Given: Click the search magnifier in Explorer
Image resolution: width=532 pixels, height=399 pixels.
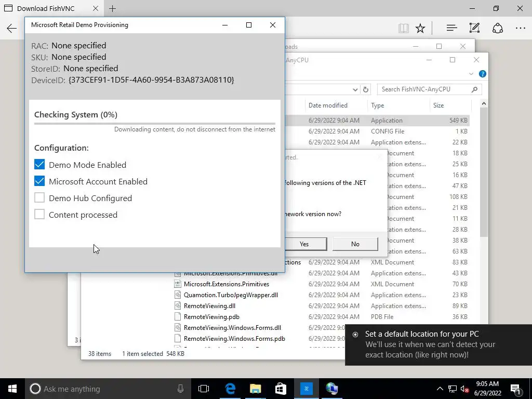Looking at the screenshot, I should (x=474, y=89).
